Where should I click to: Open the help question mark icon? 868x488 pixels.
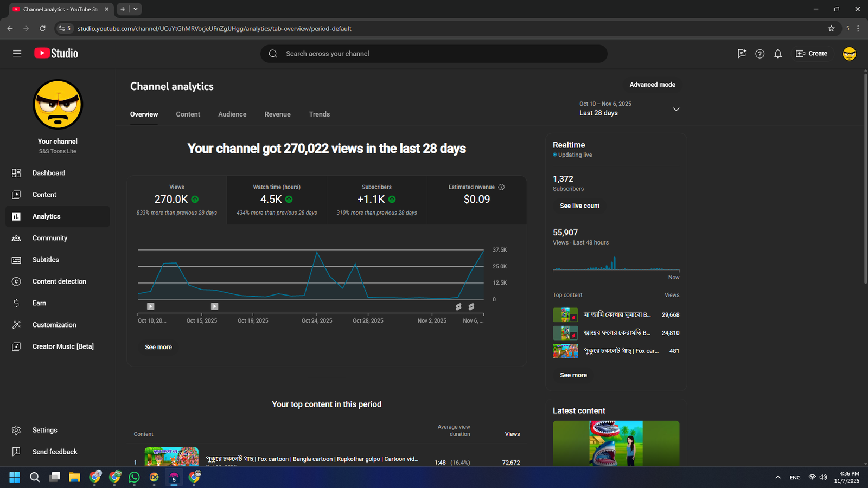coord(759,54)
